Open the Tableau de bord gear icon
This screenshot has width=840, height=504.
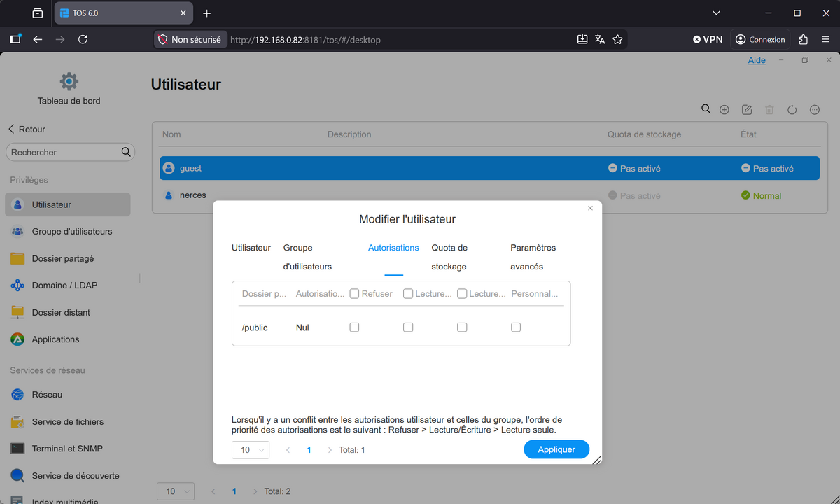point(69,81)
